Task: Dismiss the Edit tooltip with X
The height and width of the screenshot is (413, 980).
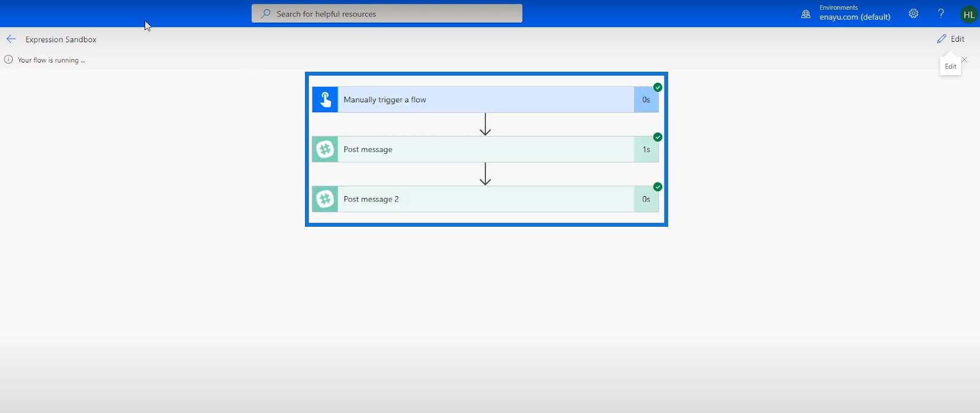Action: point(965,59)
